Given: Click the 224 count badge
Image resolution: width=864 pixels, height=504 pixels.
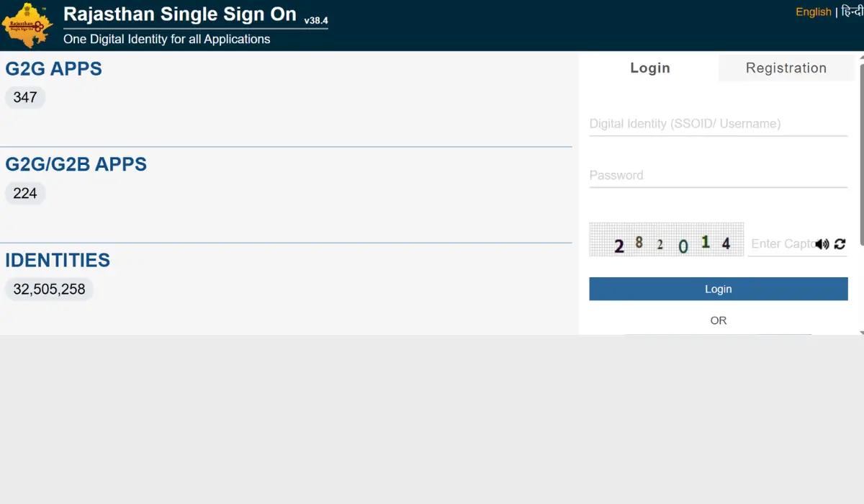Looking at the screenshot, I should coord(25,193).
